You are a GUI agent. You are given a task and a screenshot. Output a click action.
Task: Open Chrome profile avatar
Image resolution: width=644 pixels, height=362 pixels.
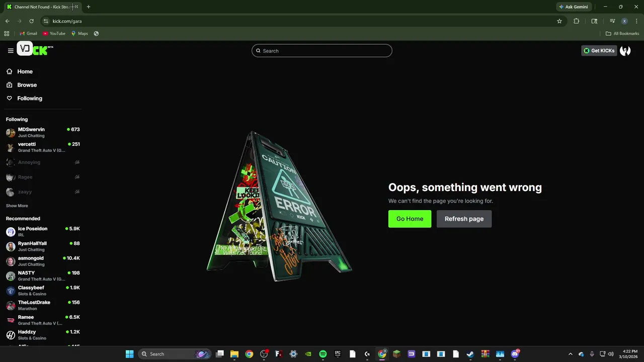(x=624, y=21)
